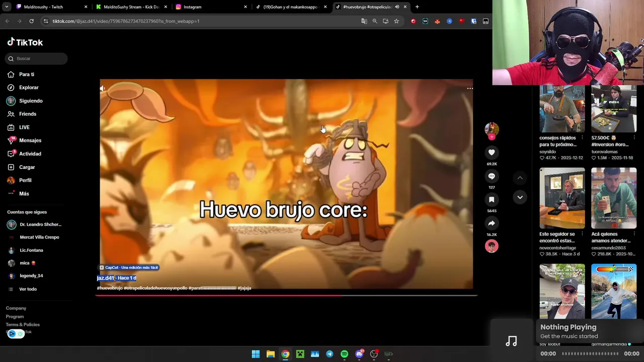Open Spotify from the taskbar
Image resolution: width=644 pixels, height=362 pixels.
(344, 354)
